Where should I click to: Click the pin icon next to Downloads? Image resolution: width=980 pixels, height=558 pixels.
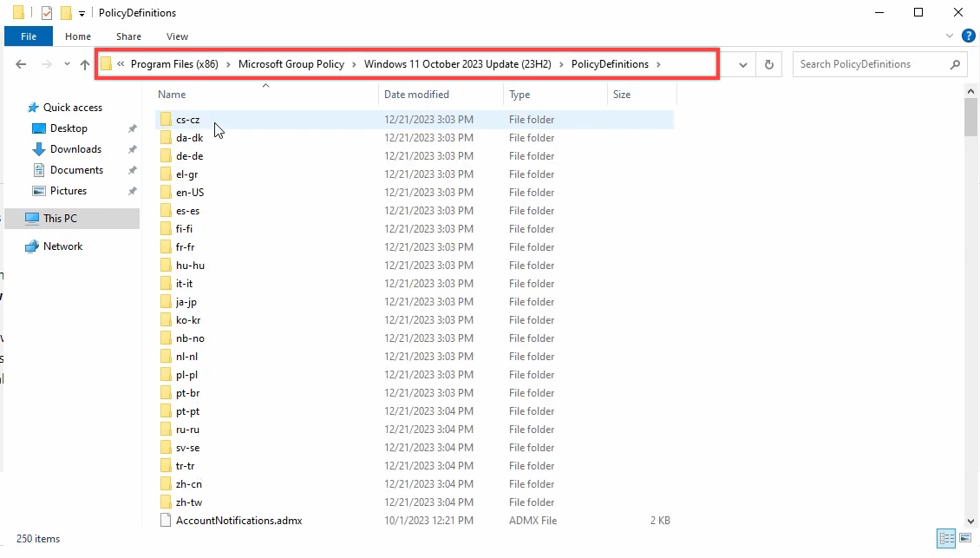point(133,149)
